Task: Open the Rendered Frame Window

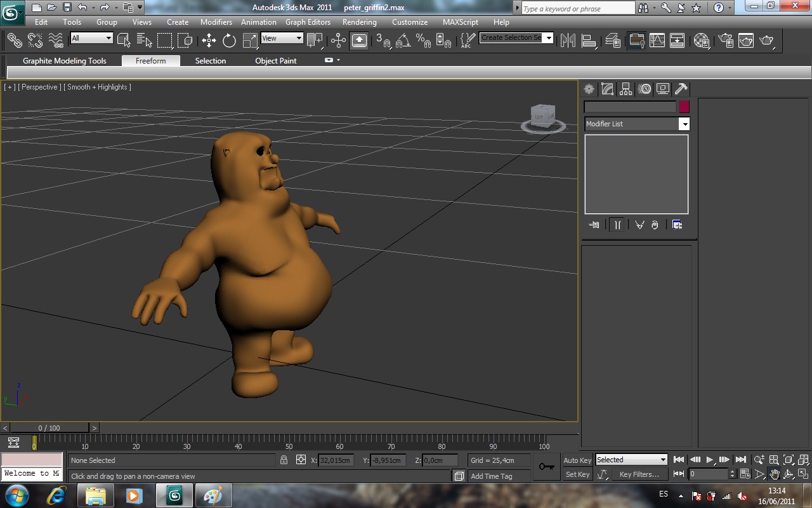Action: pyautogui.click(x=746, y=41)
